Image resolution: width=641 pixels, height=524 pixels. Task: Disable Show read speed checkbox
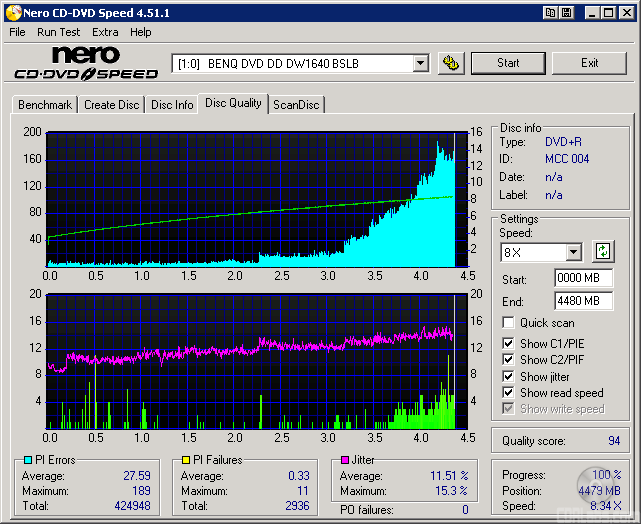[x=509, y=393]
